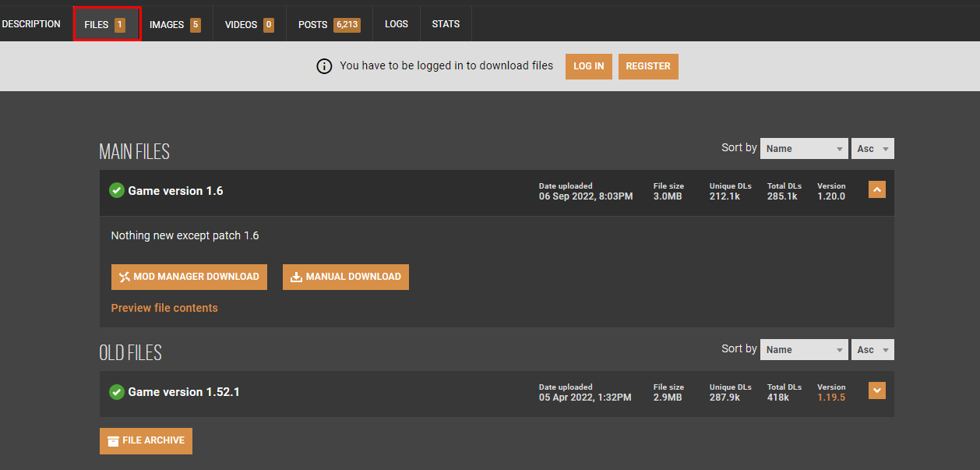Open the Videos tab
980x470 pixels.
tap(249, 24)
